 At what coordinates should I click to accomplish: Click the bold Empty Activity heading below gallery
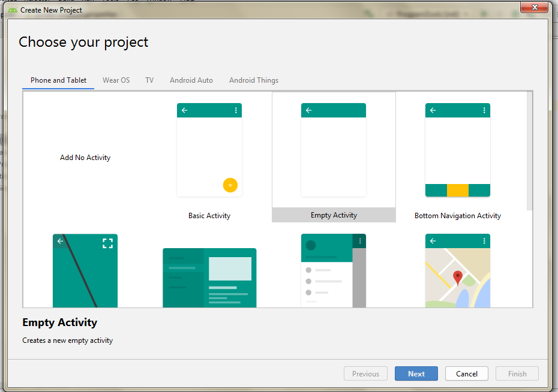click(x=60, y=322)
